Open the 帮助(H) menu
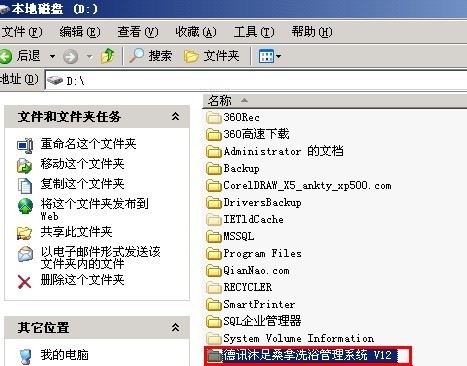 point(312,32)
